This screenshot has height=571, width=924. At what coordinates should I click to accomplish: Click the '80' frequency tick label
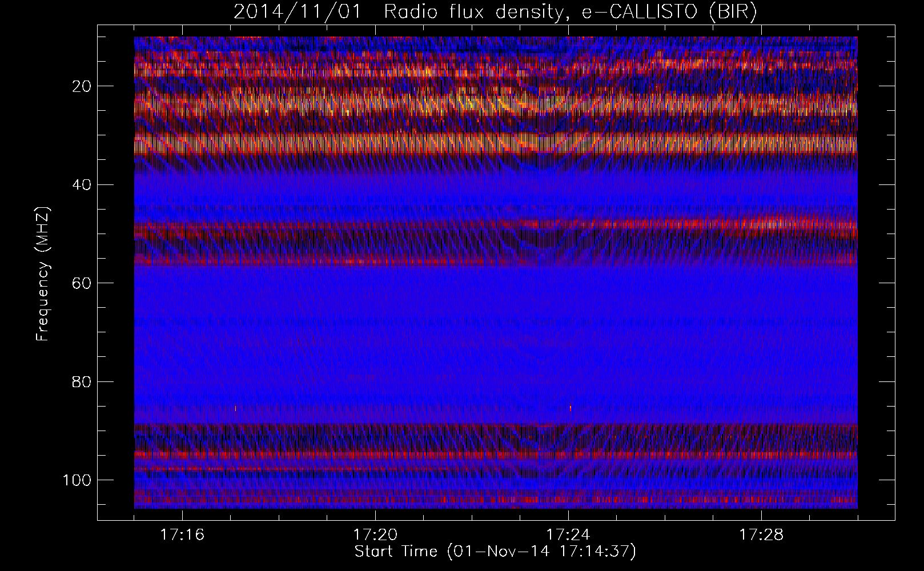point(82,381)
